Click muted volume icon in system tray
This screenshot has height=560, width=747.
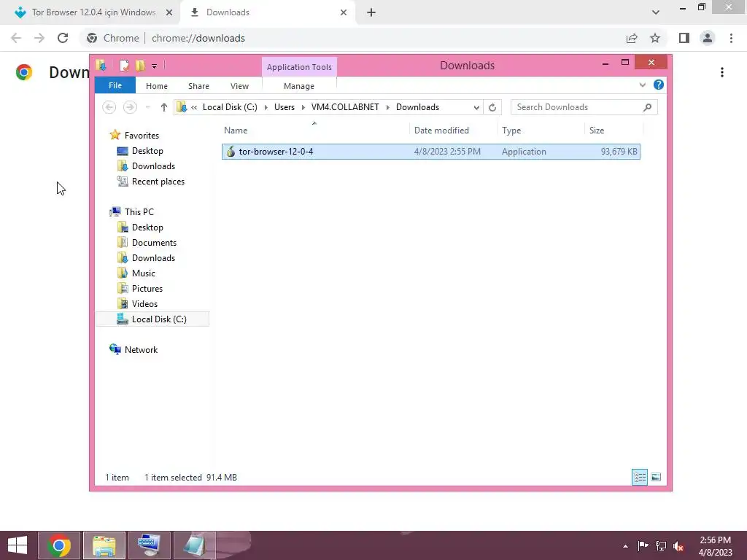pos(678,545)
